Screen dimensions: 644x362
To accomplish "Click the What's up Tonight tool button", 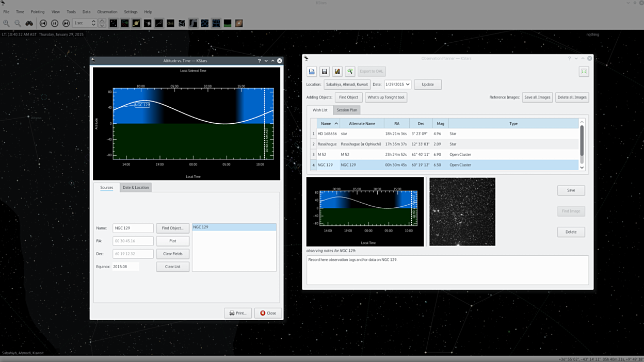I will (x=386, y=97).
